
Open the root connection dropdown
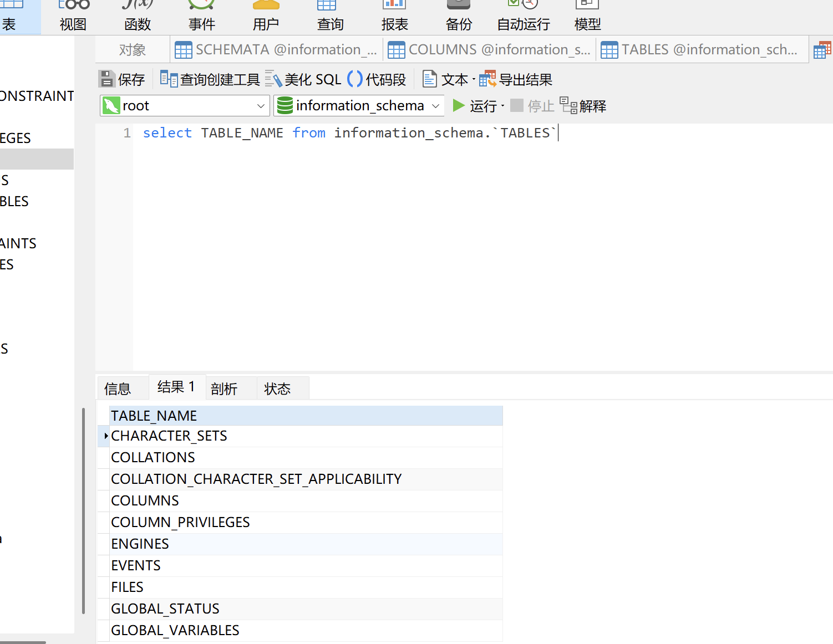tap(261, 106)
